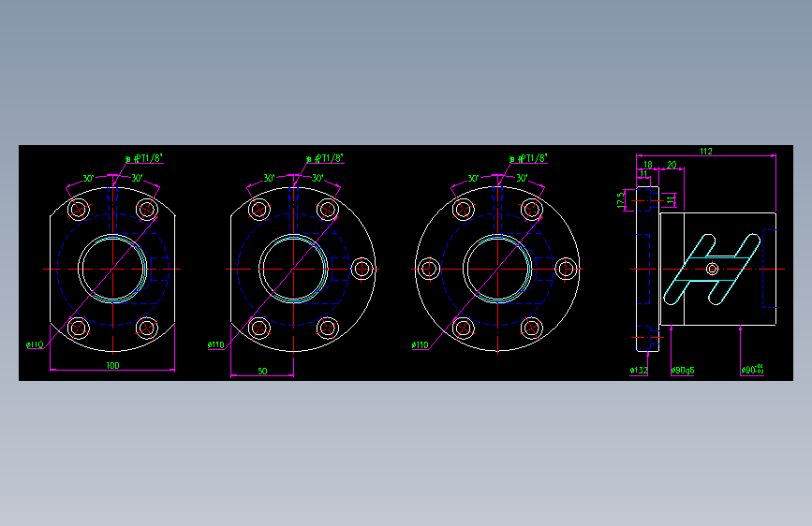Pick the 20 dimension in the side view
812x526 pixels.
pos(672,165)
